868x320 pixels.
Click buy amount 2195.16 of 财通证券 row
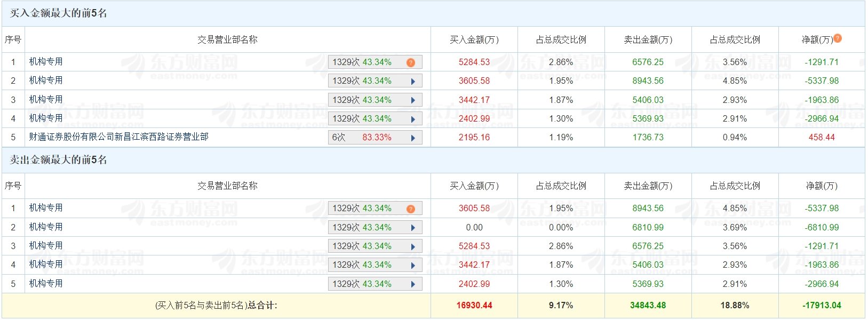(x=474, y=138)
